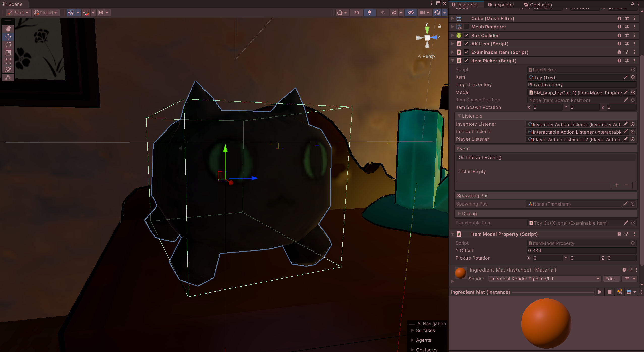The height and width of the screenshot is (352, 644).
Task: Toggle scene lighting bulb icon
Action: pyautogui.click(x=369, y=13)
